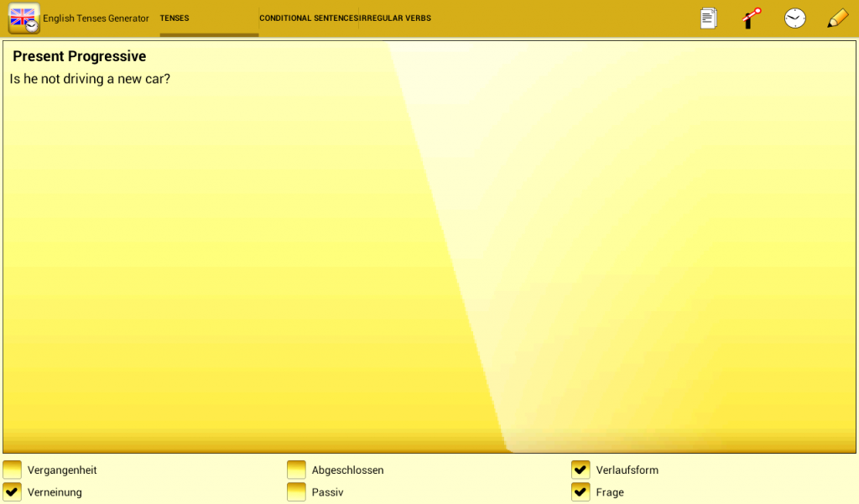859x504 pixels.
Task: Click the stacked documents icon in toolbar
Action: [709, 18]
